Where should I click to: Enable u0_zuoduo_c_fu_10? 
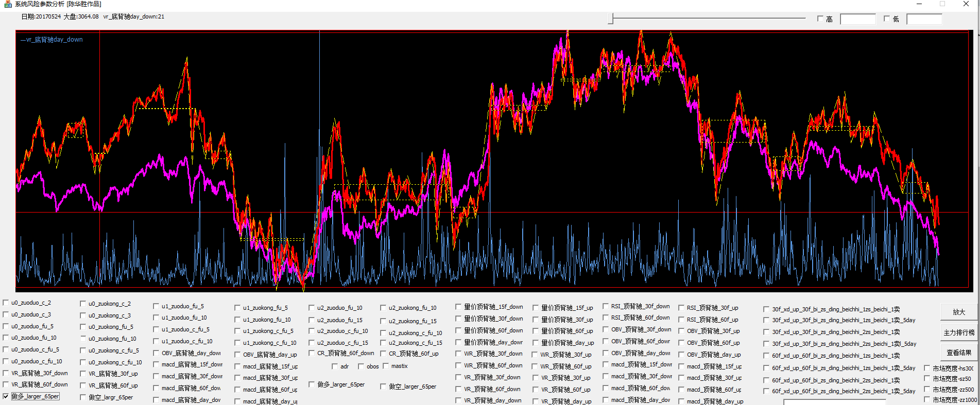6,361
